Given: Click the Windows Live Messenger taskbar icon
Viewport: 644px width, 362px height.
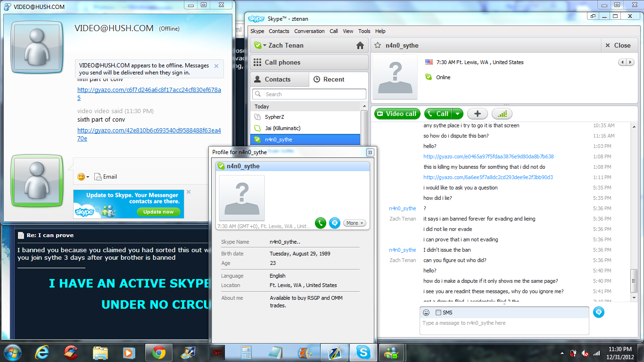Looking at the screenshot, I should point(392,352).
